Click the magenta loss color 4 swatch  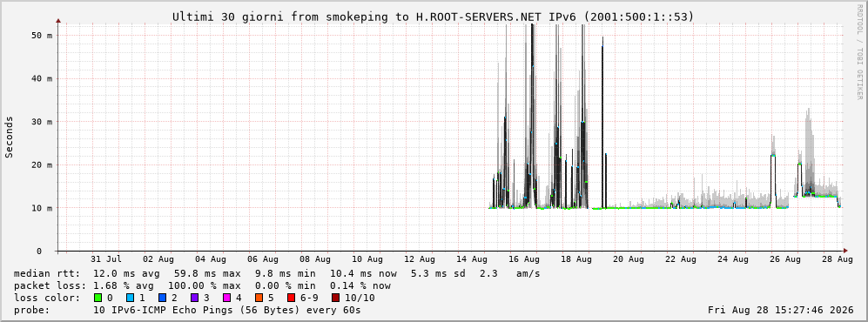226,298
